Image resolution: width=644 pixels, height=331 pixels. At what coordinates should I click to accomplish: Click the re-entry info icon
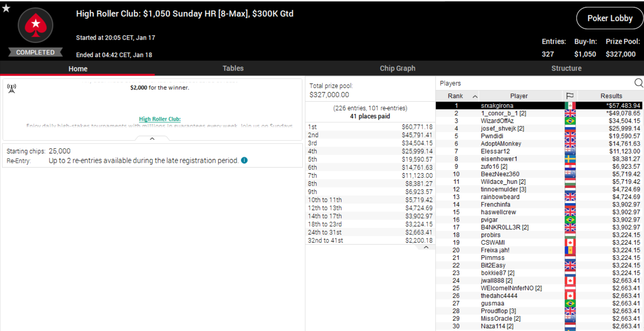pos(244,160)
